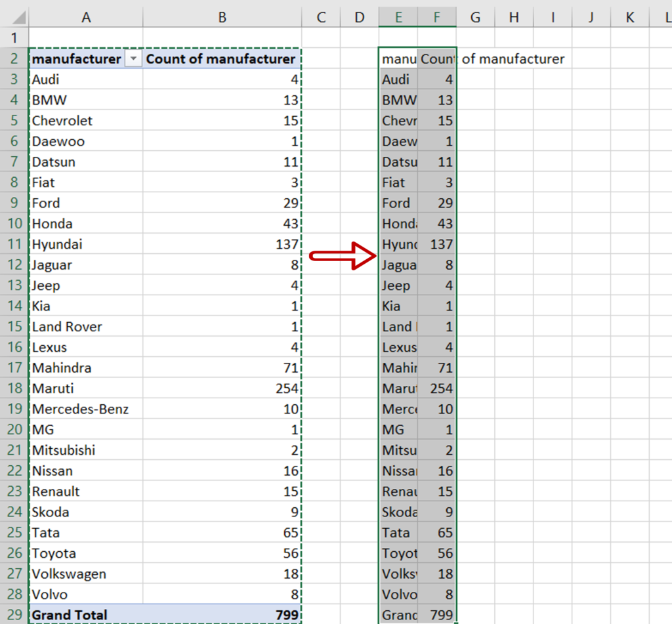Select the Audi cell
The width and height of the screenshot is (672, 624).
[86, 79]
